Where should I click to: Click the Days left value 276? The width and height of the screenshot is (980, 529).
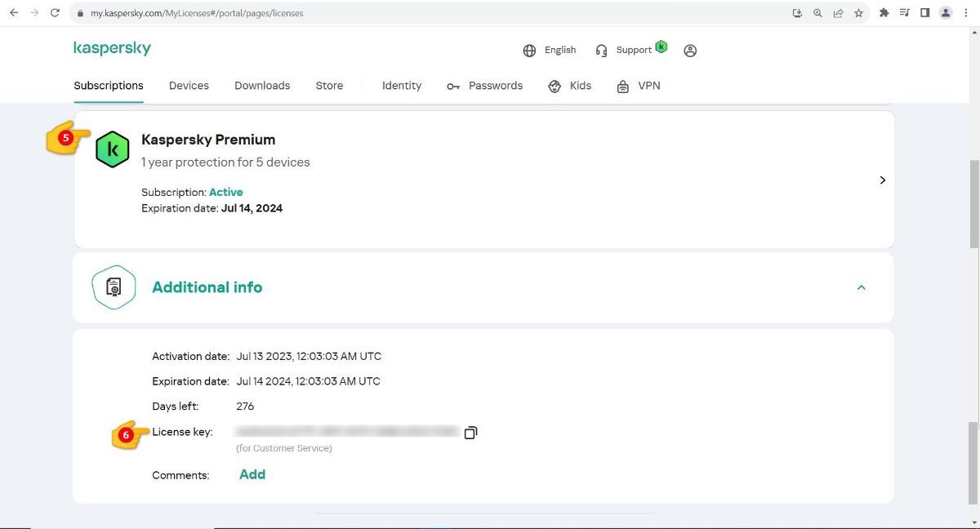click(x=245, y=407)
